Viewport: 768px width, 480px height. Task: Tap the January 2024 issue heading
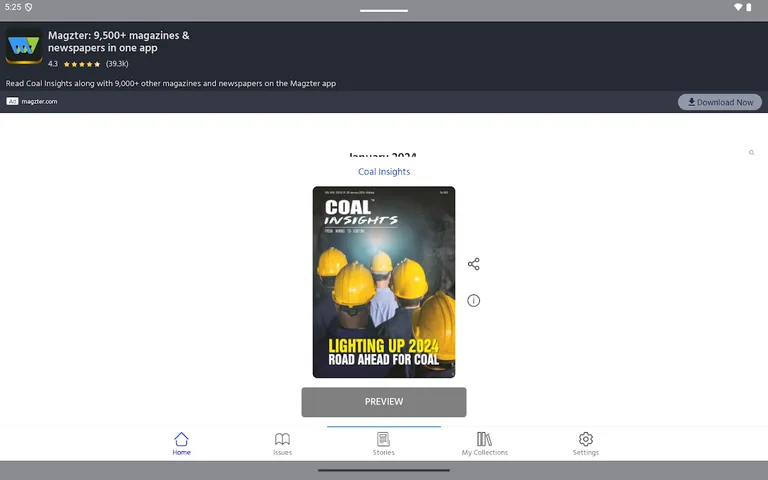click(383, 155)
